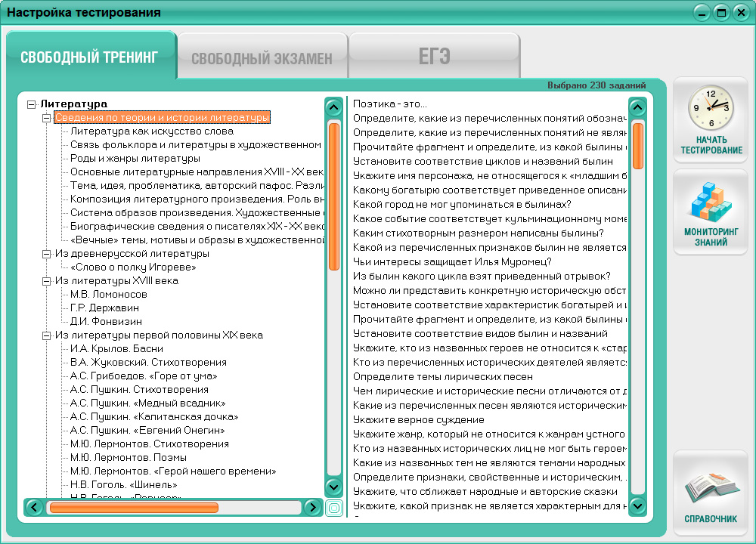
Task: Click the horizontal scrollbar thumb under the tree
Action: (x=134, y=508)
